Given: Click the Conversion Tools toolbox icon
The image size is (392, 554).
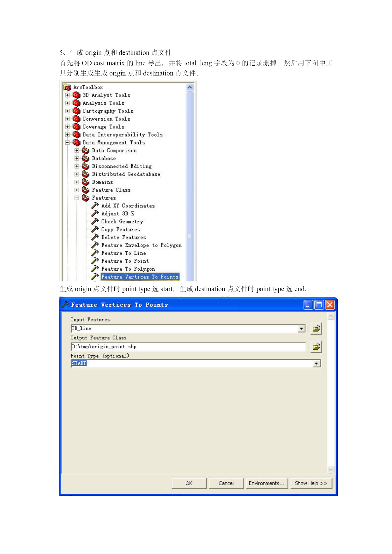Looking at the screenshot, I should pyautogui.click(x=76, y=119).
